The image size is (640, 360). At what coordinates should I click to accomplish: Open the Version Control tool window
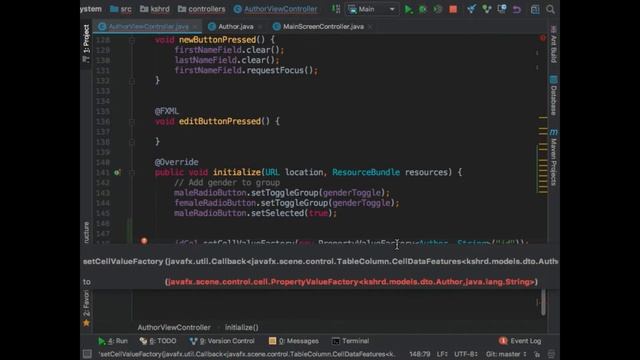point(222,341)
